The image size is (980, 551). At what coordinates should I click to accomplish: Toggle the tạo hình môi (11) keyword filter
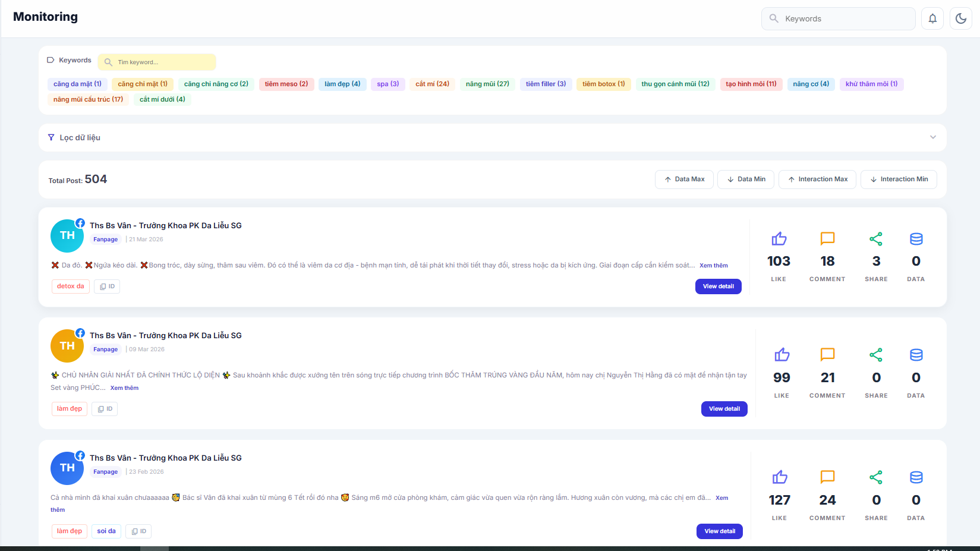[x=751, y=84]
